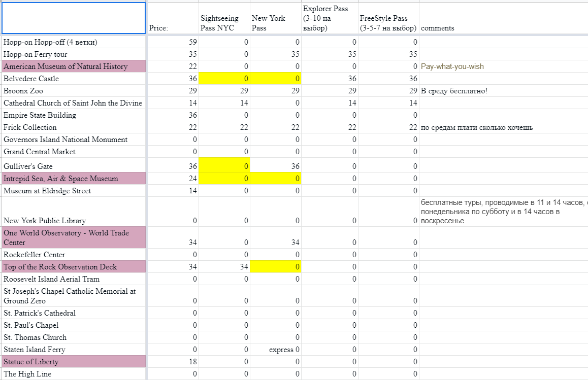The image size is (588, 380).
Task: Click Gulliver's Gate New York Pass value 36
Action: [276, 165]
